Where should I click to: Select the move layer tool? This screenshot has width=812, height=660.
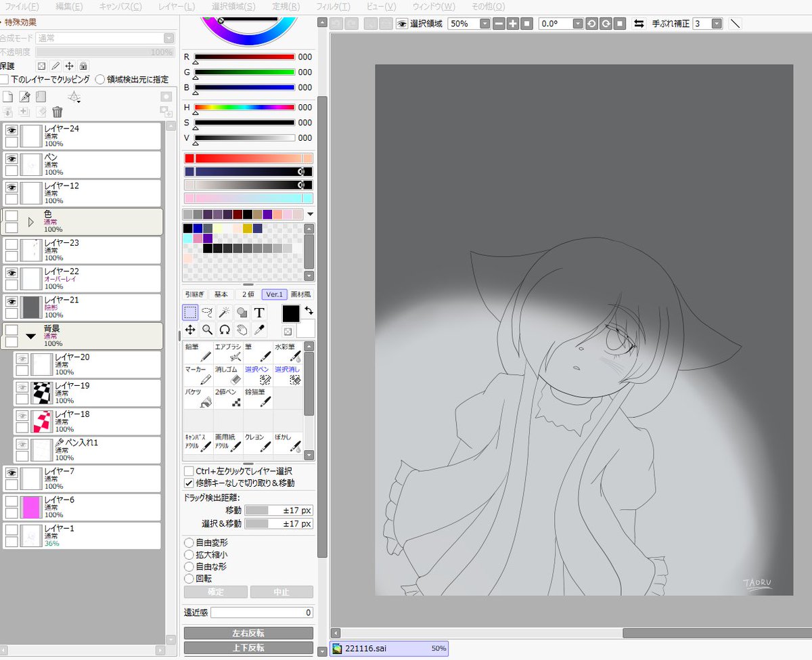(190, 330)
